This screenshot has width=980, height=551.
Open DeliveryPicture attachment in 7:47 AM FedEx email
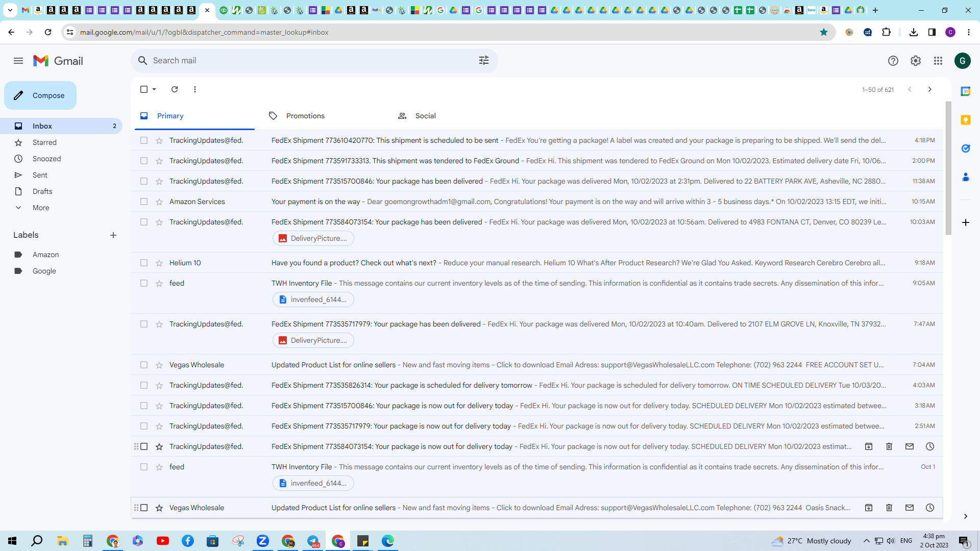(313, 340)
